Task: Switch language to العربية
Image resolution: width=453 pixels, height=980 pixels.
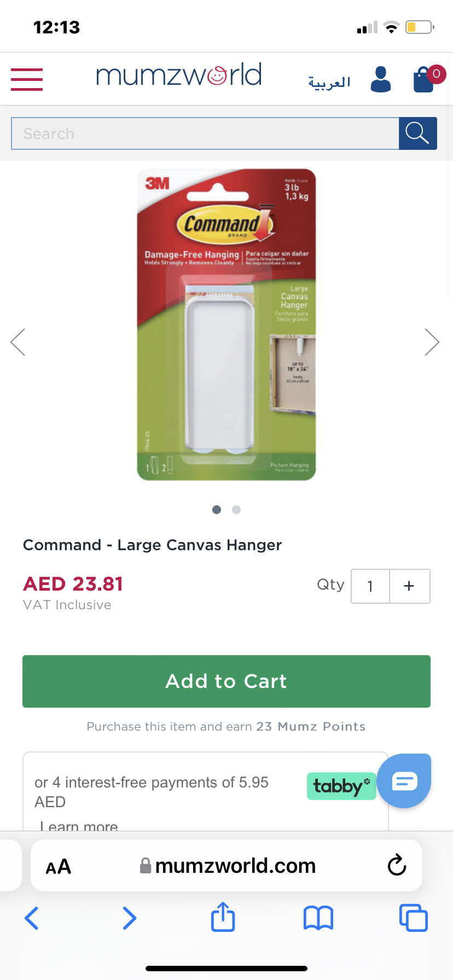Action: pyautogui.click(x=329, y=82)
